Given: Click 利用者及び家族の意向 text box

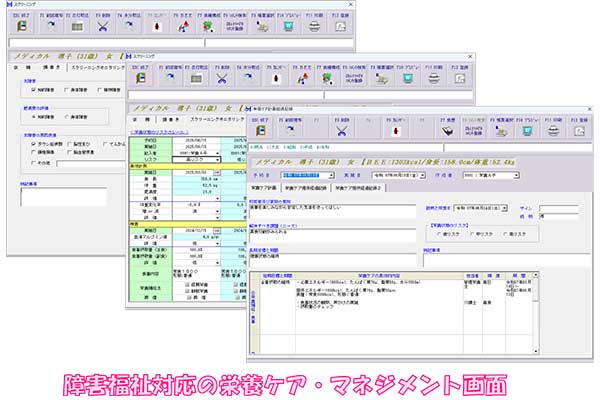Looking at the screenshot, I should pyautogui.click(x=332, y=212).
